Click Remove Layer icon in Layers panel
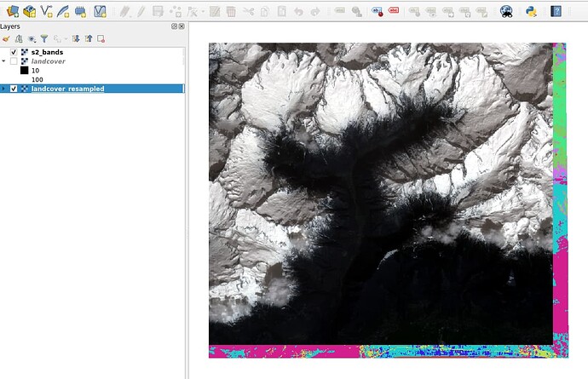 101,38
